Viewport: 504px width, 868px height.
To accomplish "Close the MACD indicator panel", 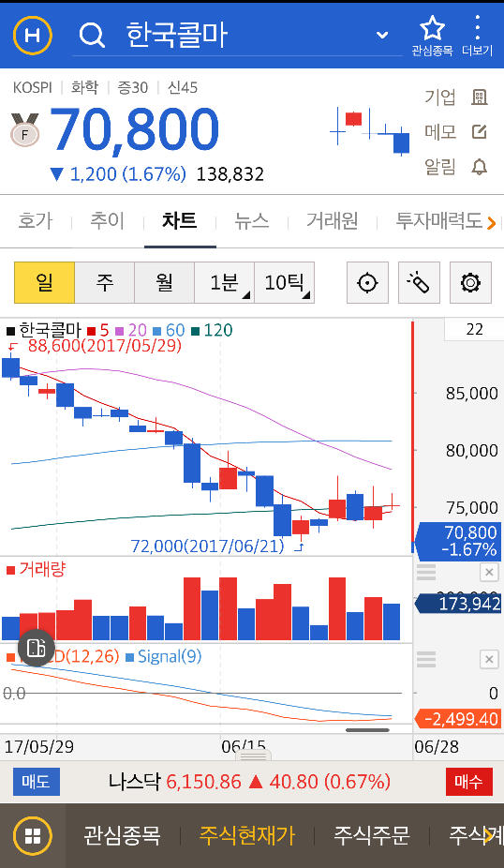I will [488, 659].
